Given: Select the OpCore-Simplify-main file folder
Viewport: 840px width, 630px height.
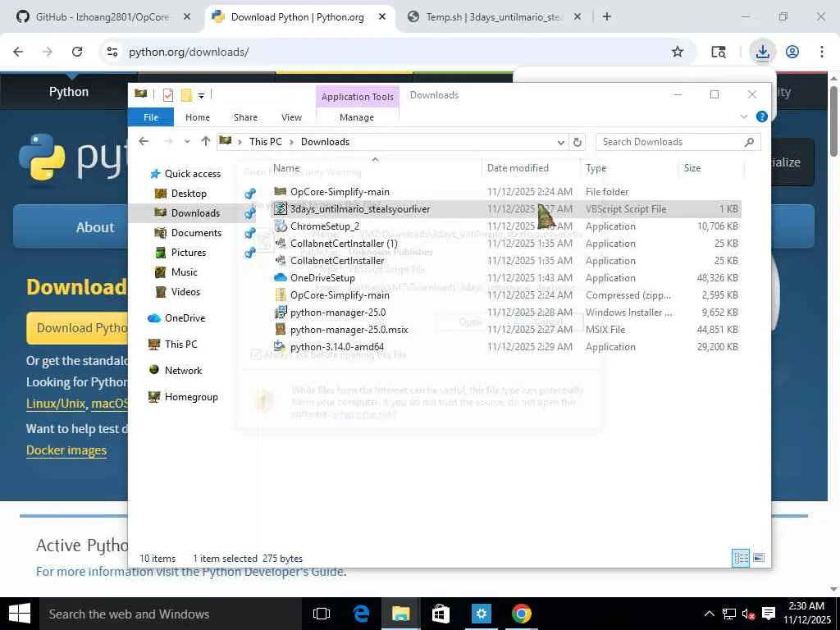Looking at the screenshot, I should (x=340, y=192).
